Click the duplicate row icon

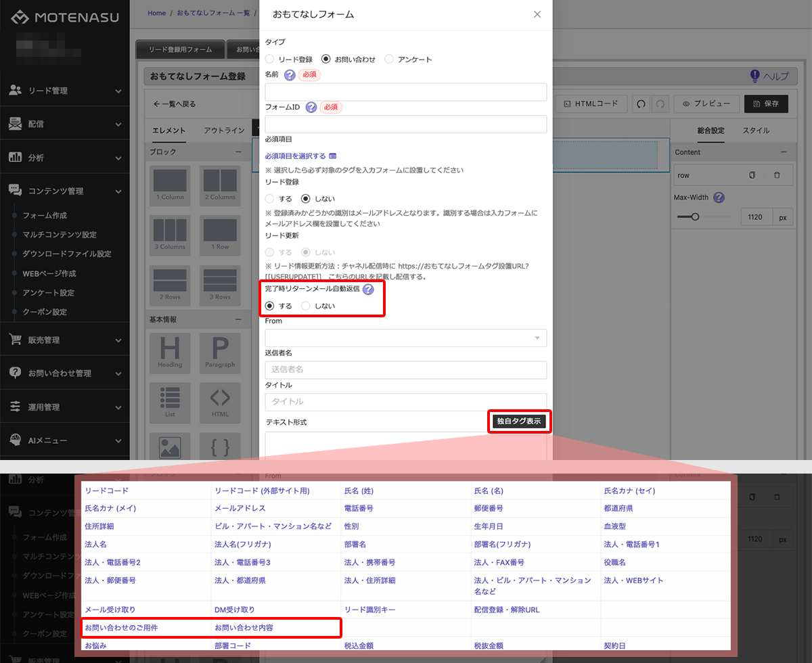click(x=752, y=175)
